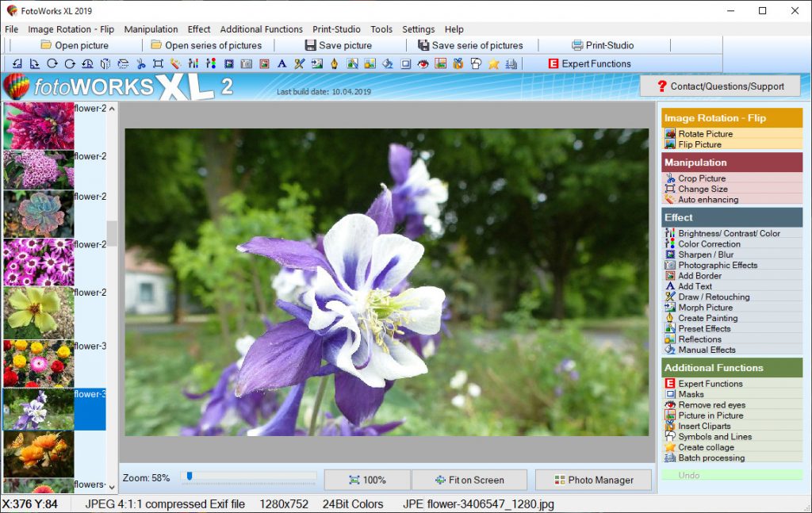Viewport: 812px width, 513px height.
Task: Open the Photo Manager
Action: click(x=593, y=479)
